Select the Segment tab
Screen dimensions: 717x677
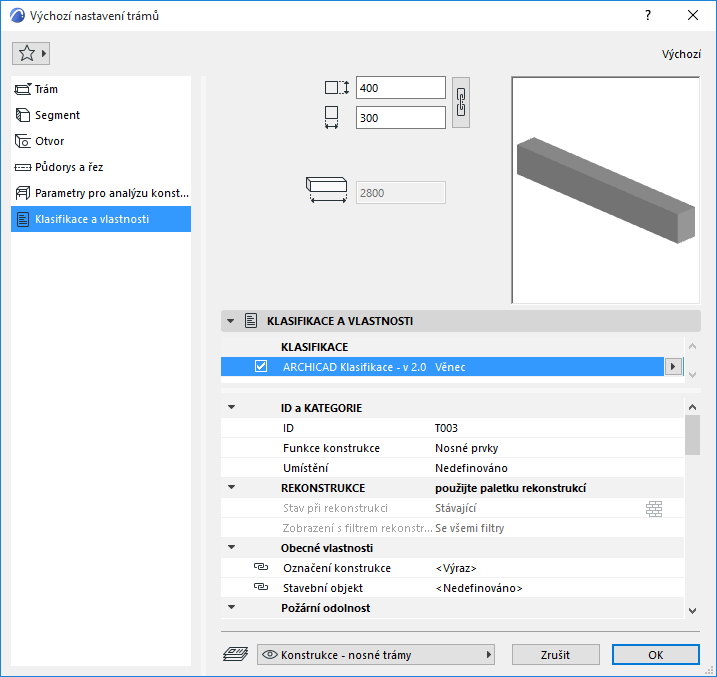pyautogui.click(x=101, y=115)
